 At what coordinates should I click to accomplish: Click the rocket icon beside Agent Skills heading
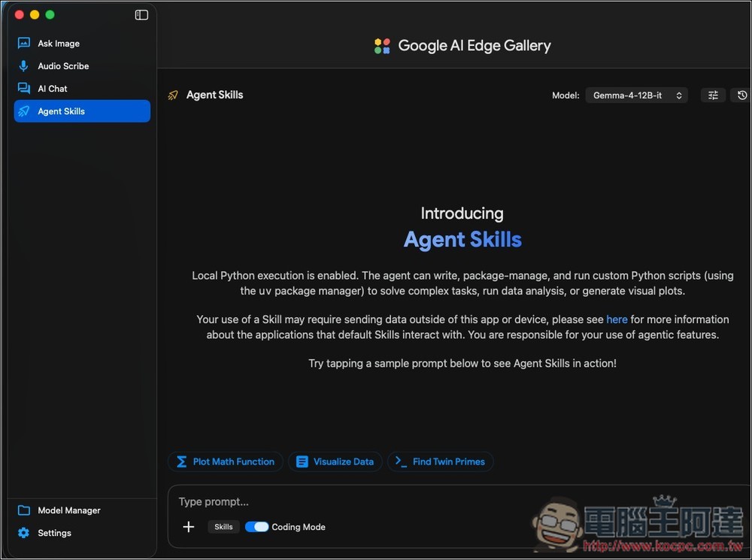tap(173, 95)
